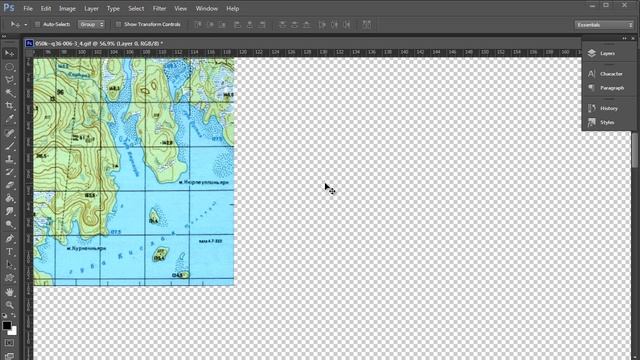Open the Paragraph panel
640x360 pixels.
607,88
